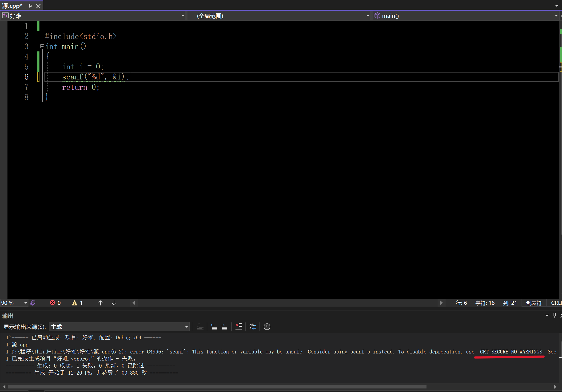Toggle word wrap in output panel
Image resolution: width=562 pixels, height=392 pixels.
click(x=253, y=327)
